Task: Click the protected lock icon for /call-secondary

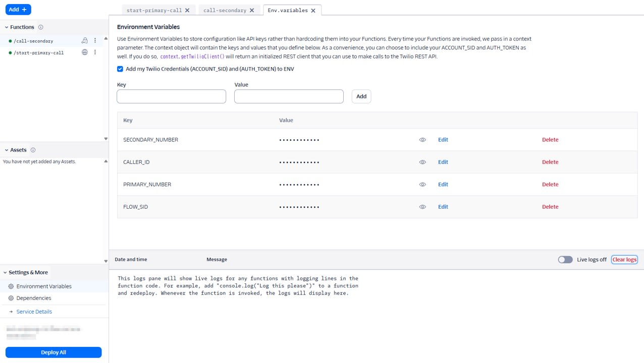Action: pyautogui.click(x=84, y=41)
